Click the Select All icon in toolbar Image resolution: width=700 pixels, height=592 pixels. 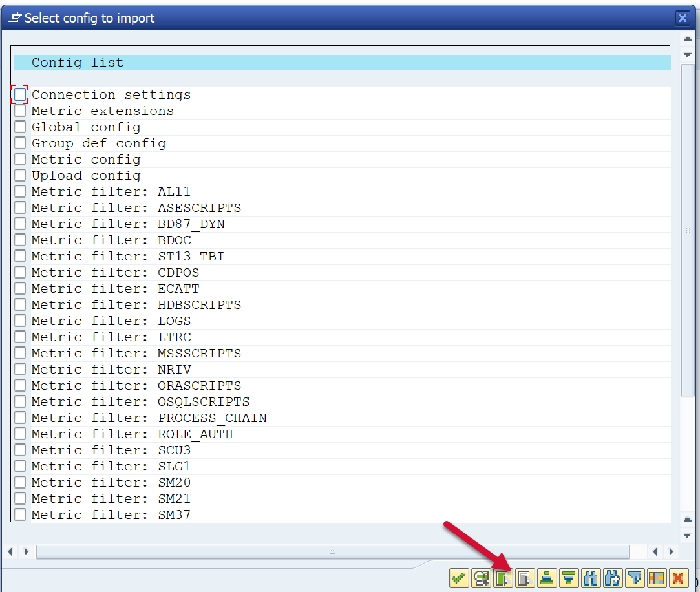click(x=503, y=578)
